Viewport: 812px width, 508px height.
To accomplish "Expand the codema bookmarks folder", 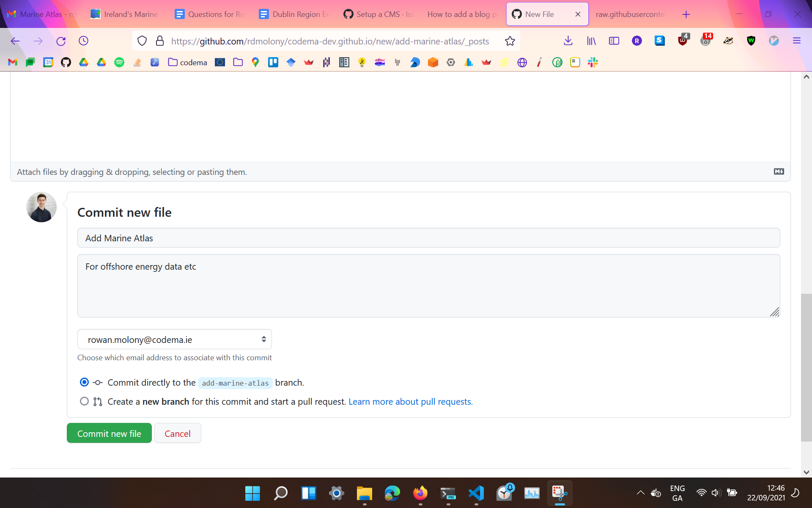I will [x=187, y=62].
